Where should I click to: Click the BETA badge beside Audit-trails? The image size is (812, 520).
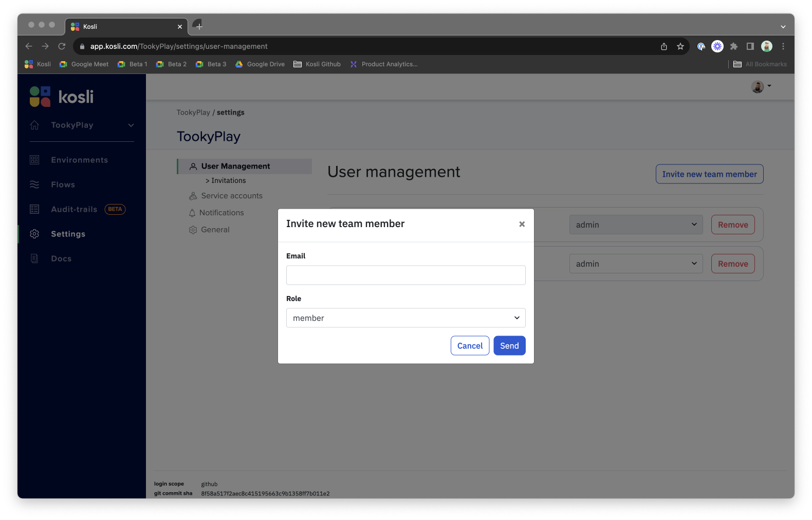pyautogui.click(x=115, y=209)
